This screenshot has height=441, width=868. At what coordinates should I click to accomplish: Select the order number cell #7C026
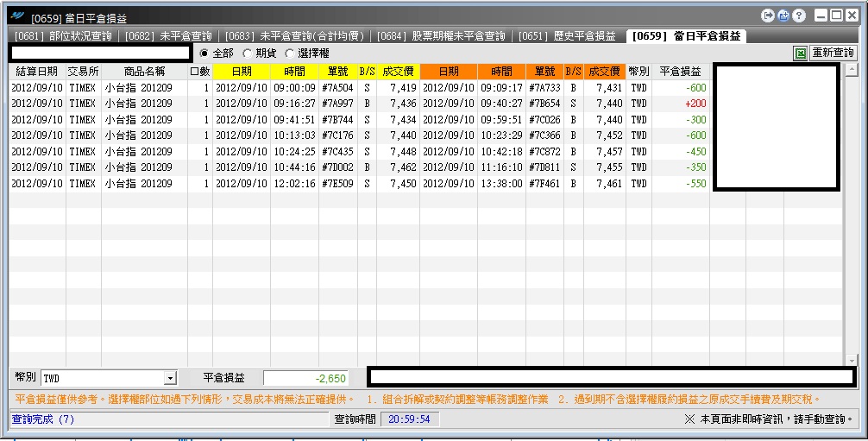pyautogui.click(x=544, y=120)
